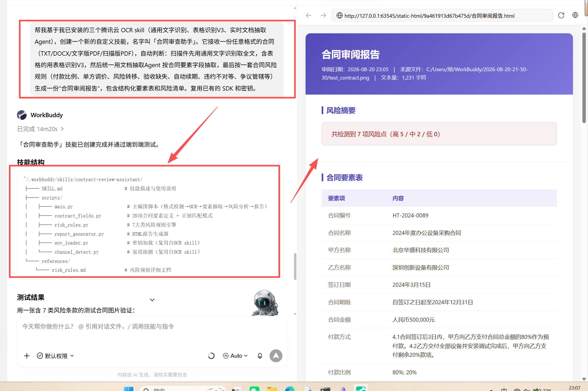Click the 合同审阅报告 title

click(350, 55)
